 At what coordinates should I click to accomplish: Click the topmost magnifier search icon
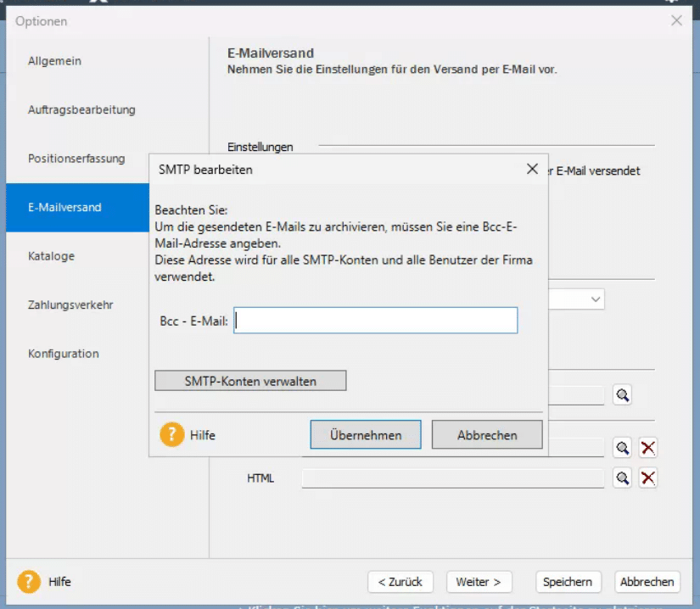(x=623, y=395)
